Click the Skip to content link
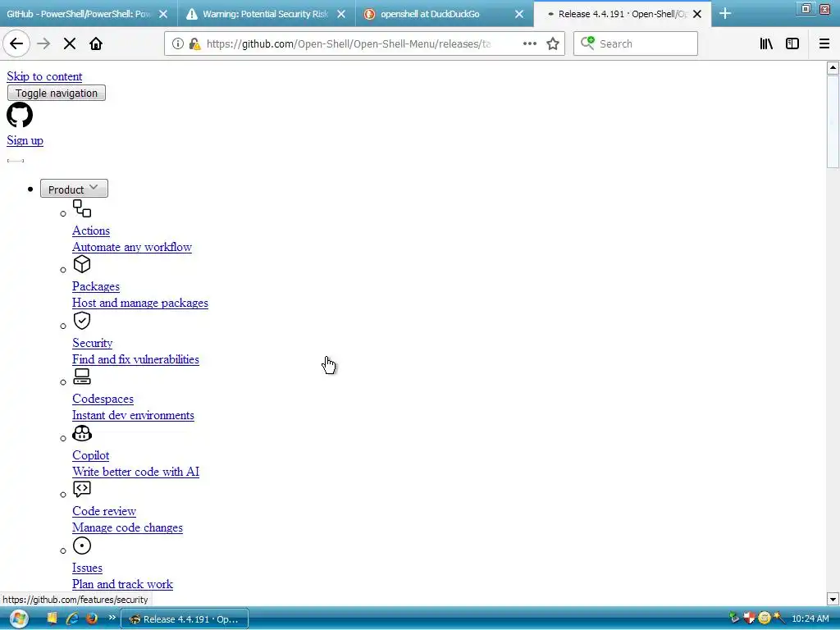This screenshot has width=840, height=630. point(44,76)
